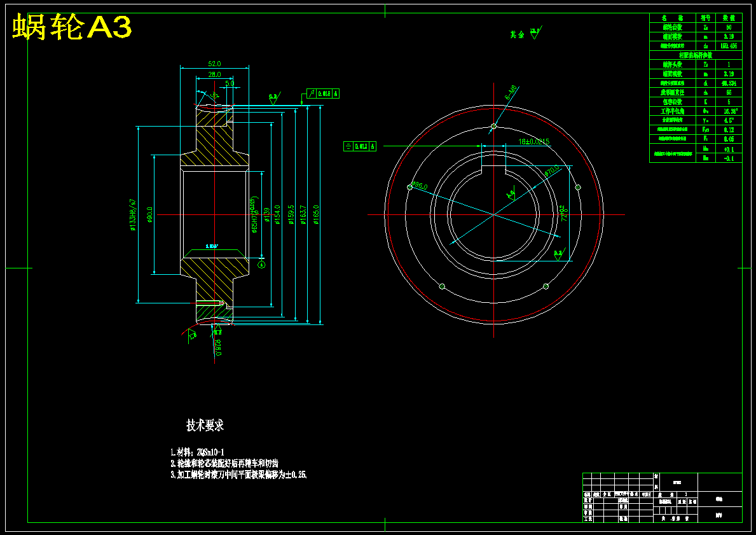The image size is (756, 535).
Task: Click the "ø139" diameter dimension
Action: (x=266, y=216)
